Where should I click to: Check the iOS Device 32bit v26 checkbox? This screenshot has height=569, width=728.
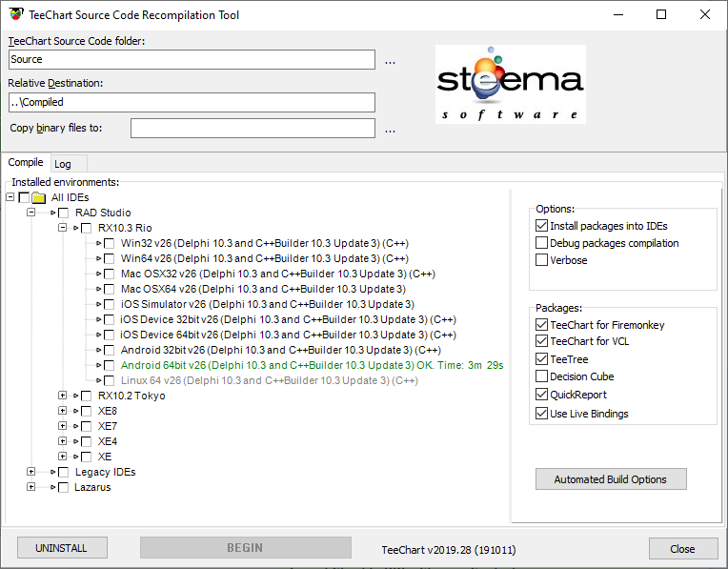[x=110, y=320]
